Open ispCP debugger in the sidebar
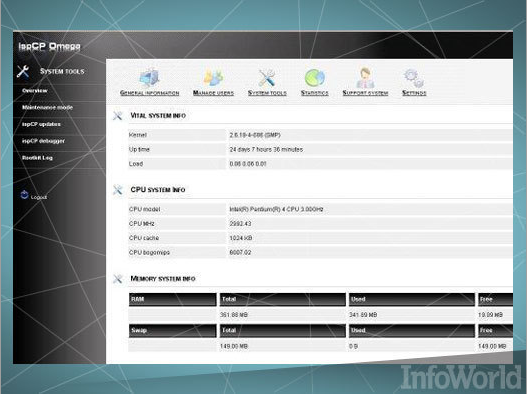527x394 pixels. [x=43, y=141]
